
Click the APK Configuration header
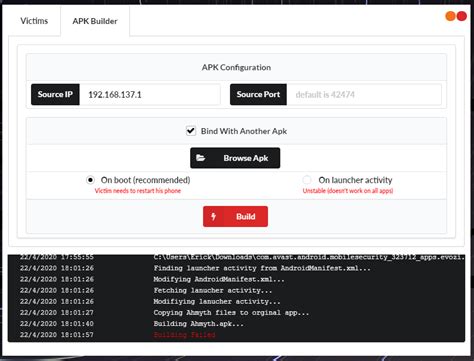pos(236,67)
